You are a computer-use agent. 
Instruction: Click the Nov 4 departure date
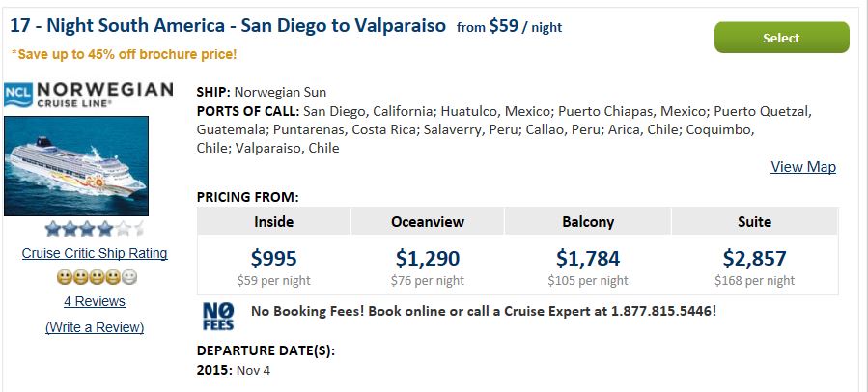tap(253, 371)
